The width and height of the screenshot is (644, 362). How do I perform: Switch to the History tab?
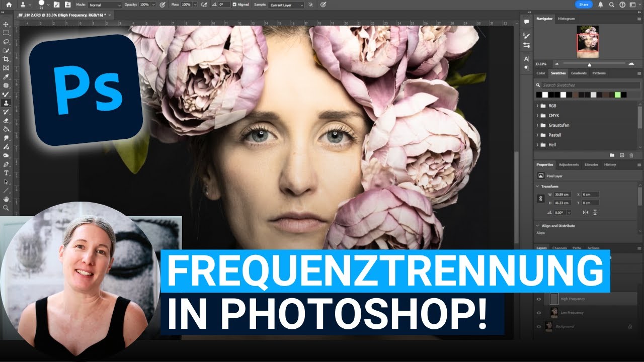(610, 165)
